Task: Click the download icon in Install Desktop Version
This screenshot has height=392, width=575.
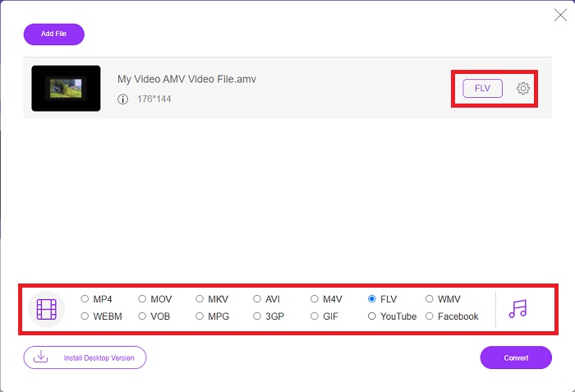Action: 41,357
